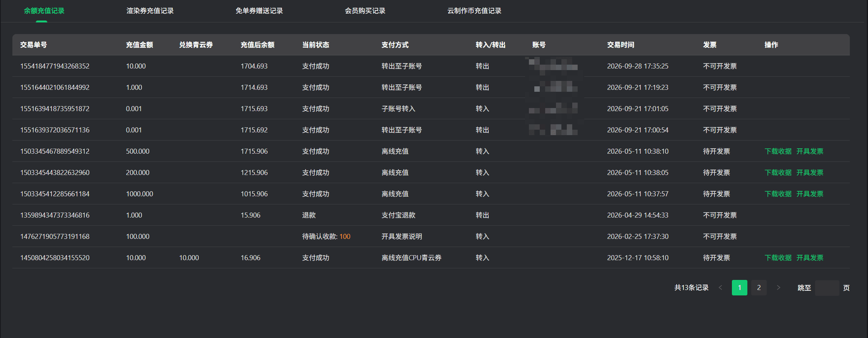Click transaction number 1359894347373346816

[x=55, y=215]
